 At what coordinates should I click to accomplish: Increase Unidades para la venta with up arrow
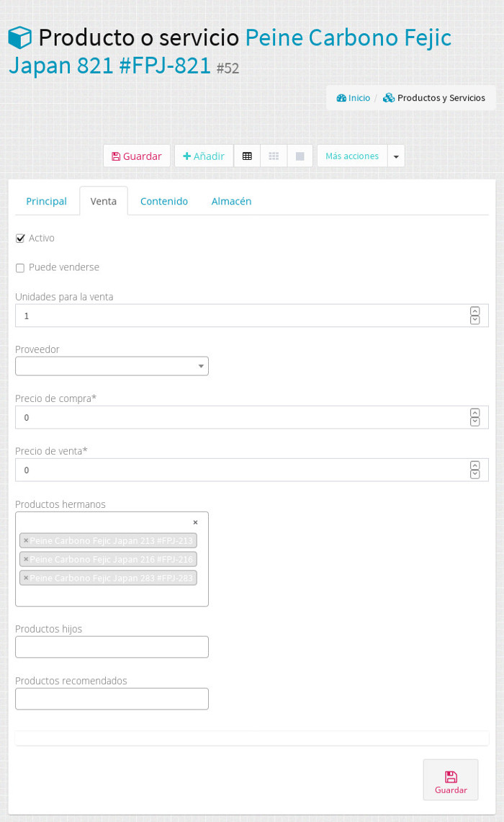(475, 311)
